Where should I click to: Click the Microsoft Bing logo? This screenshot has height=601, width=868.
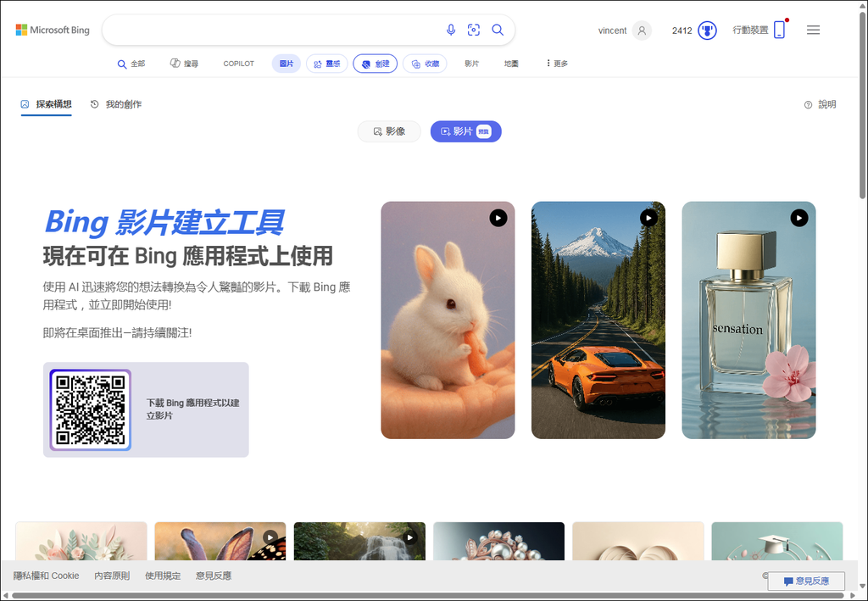[x=53, y=30]
